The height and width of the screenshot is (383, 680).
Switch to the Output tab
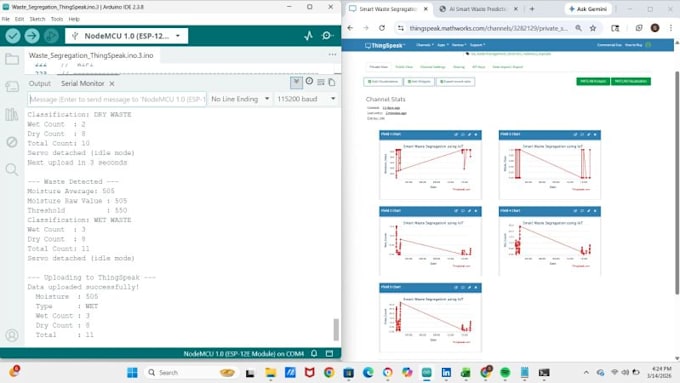click(39, 83)
